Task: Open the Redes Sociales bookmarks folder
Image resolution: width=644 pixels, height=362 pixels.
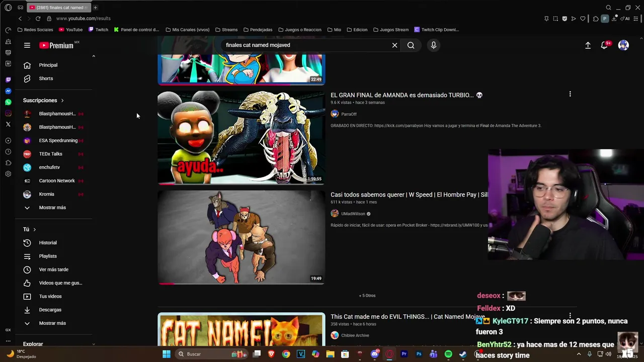Action: click(35, 30)
